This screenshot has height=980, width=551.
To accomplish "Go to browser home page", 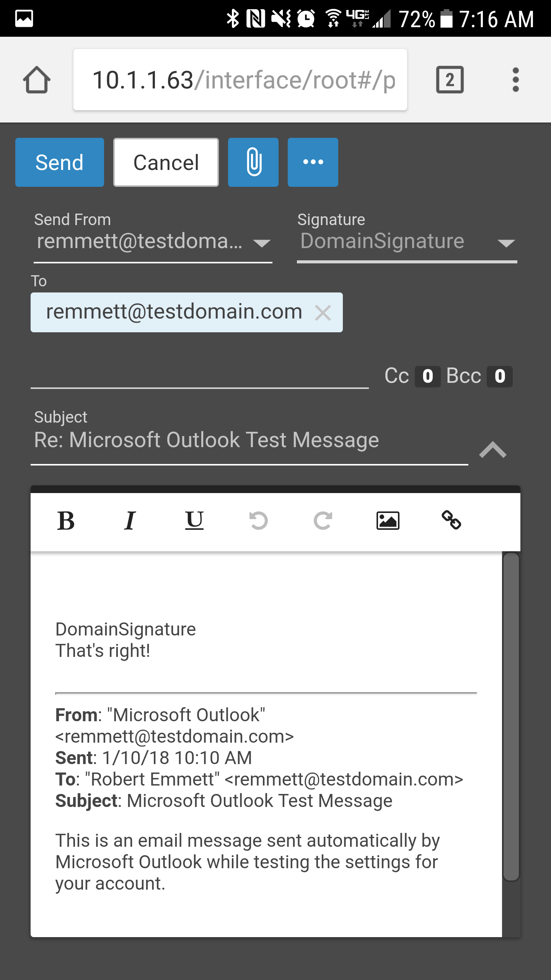I will (x=37, y=80).
